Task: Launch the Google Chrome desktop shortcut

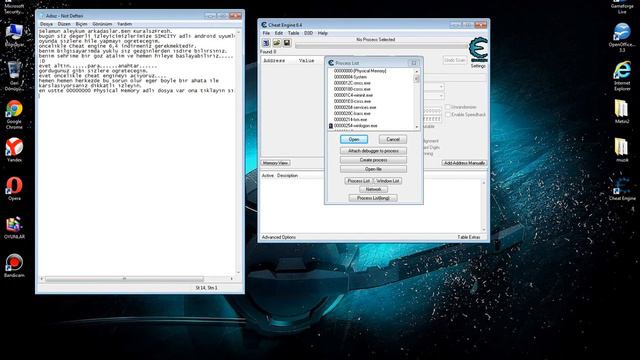Action: (x=14, y=115)
